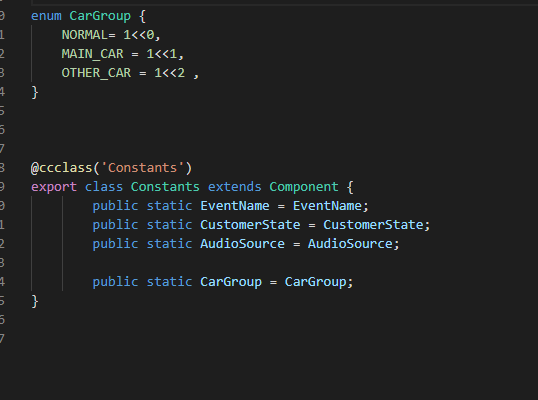Click the export keyword
The height and width of the screenshot is (400, 538).
point(54,187)
